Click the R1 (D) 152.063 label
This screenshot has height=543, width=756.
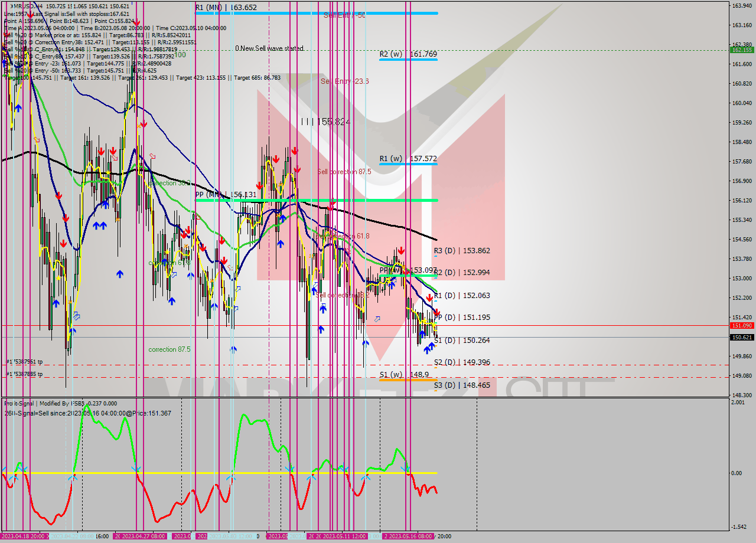tap(462, 296)
